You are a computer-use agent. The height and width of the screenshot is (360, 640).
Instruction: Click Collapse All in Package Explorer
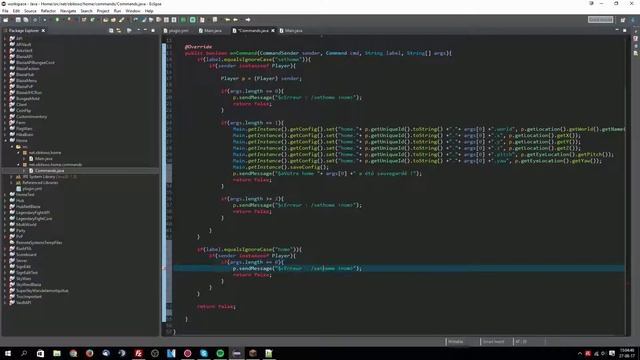pos(111,31)
